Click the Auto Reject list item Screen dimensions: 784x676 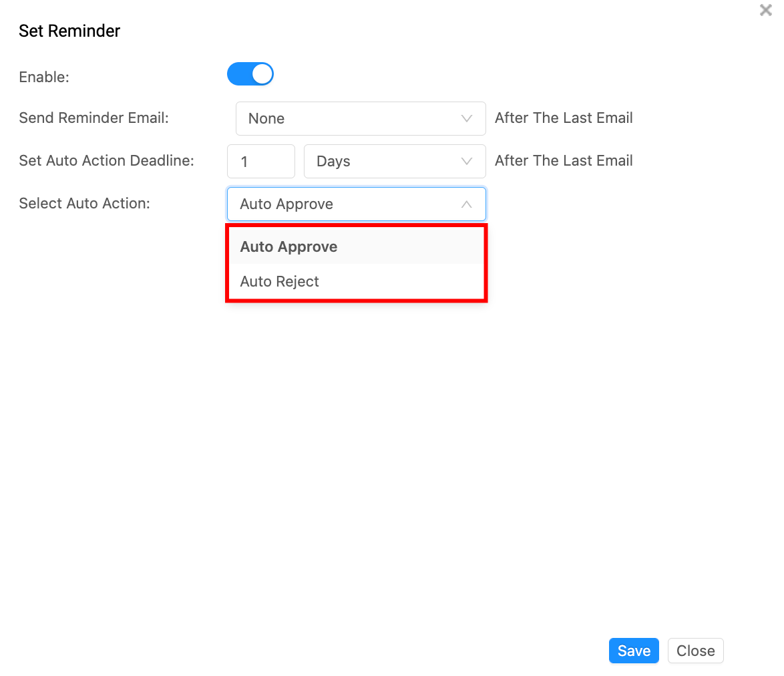279,281
